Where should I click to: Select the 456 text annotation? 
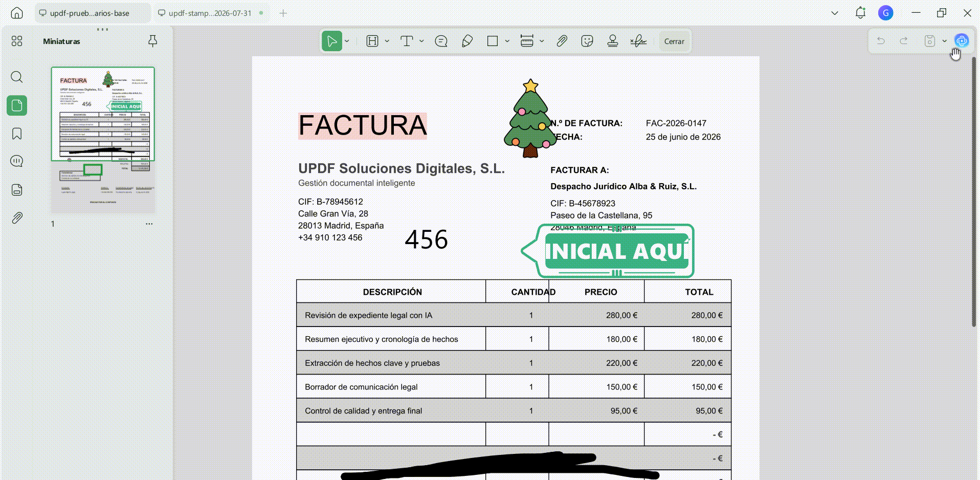click(x=427, y=239)
